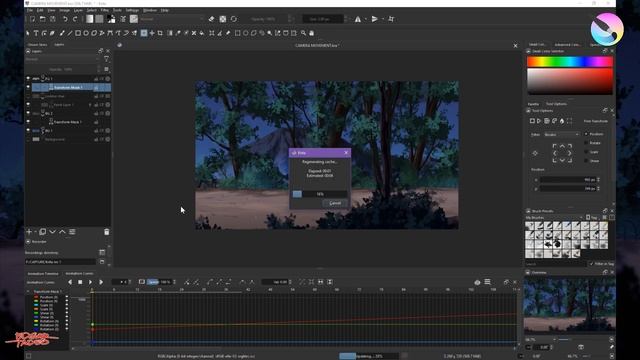This screenshot has width=640, height=360.
Task: Select the Liquify transform mode icon
Action: [562, 121]
